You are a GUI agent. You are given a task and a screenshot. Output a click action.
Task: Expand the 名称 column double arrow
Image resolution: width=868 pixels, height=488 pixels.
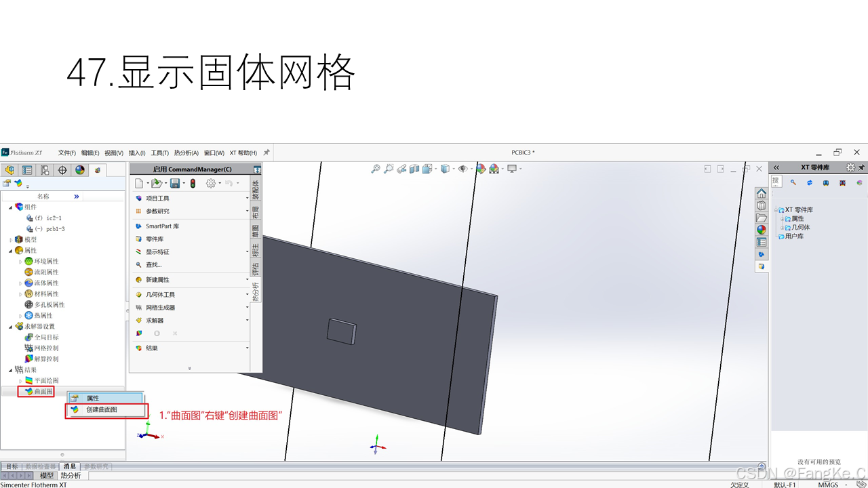[x=77, y=196]
